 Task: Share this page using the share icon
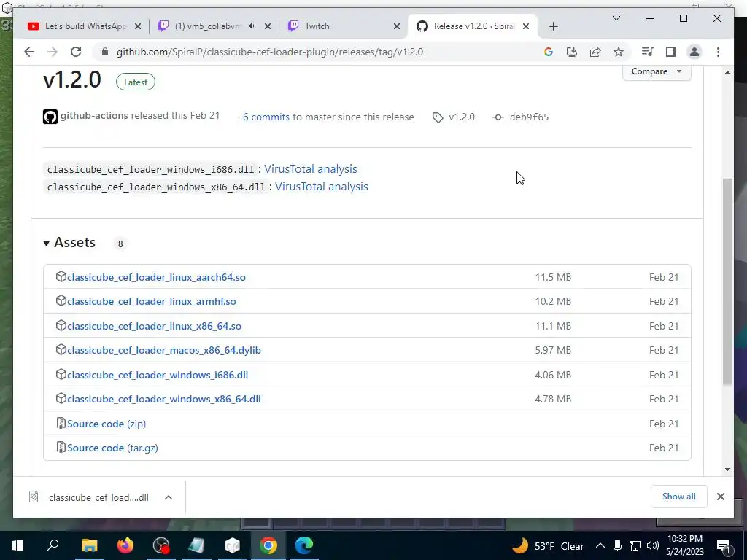[x=595, y=52]
